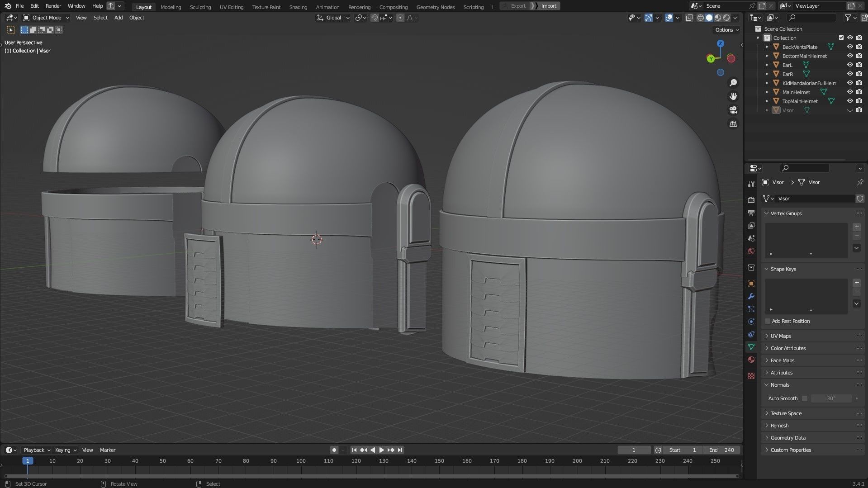Image resolution: width=868 pixels, height=488 pixels.
Task: Hide BottomMainHelmet in the viewport
Action: pos(850,56)
